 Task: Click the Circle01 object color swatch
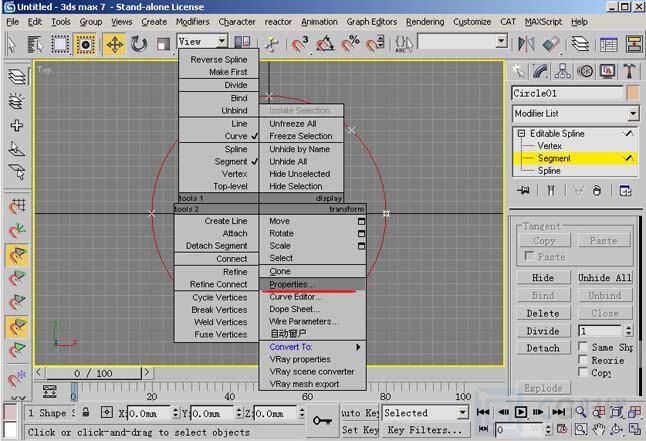[634, 93]
